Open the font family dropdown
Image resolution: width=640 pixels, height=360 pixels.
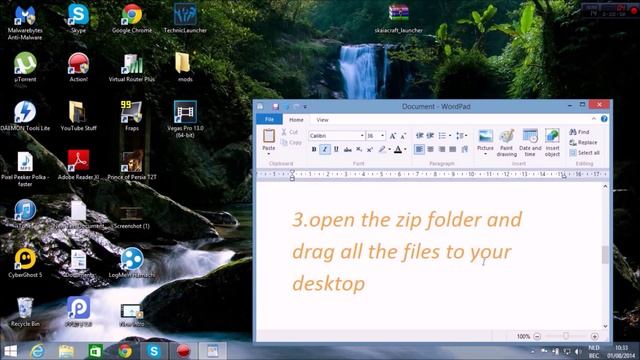(x=362, y=136)
